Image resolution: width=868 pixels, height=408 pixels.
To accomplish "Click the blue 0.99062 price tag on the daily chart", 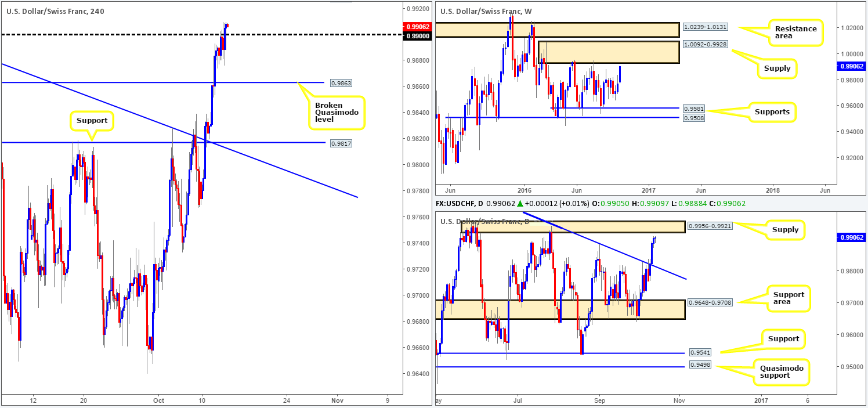I will tap(851, 237).
